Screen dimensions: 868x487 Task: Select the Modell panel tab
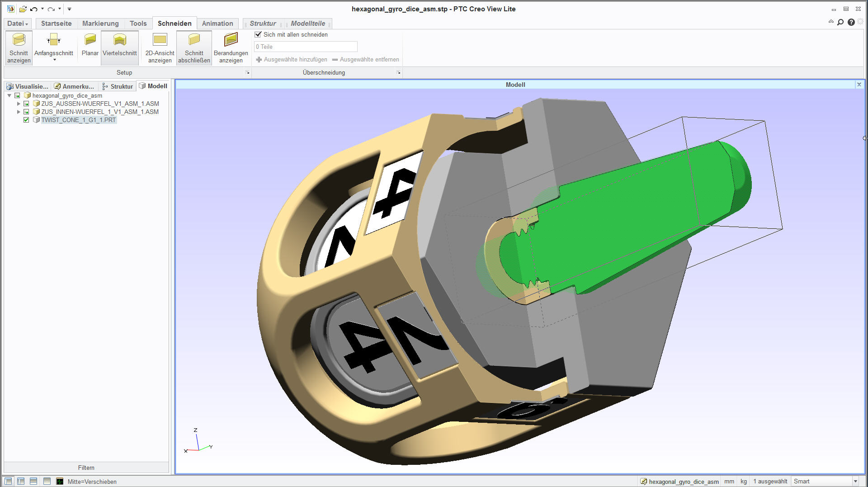[x=153, y=86]
